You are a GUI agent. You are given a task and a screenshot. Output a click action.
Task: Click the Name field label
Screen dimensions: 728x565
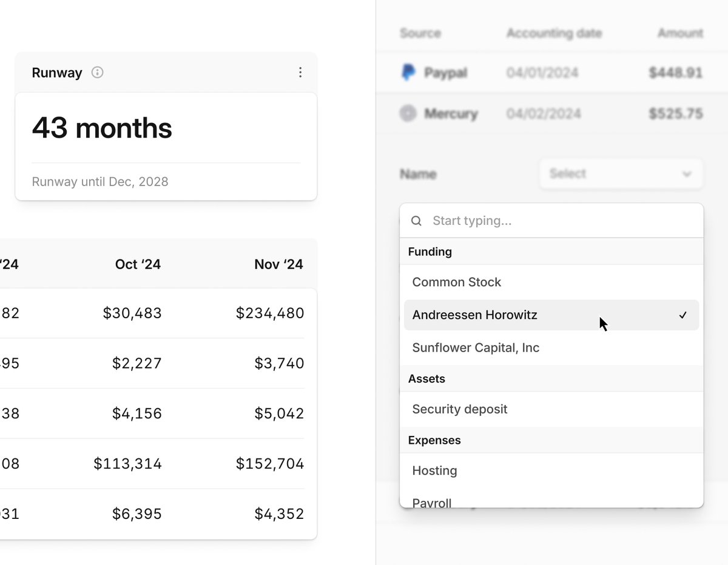pyautogui.click(x=418, y=175)
